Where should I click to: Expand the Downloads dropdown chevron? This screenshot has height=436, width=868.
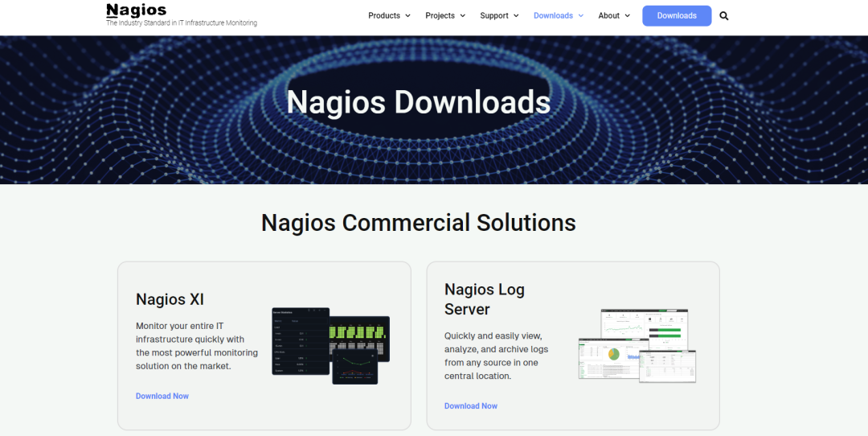(581, 16)
